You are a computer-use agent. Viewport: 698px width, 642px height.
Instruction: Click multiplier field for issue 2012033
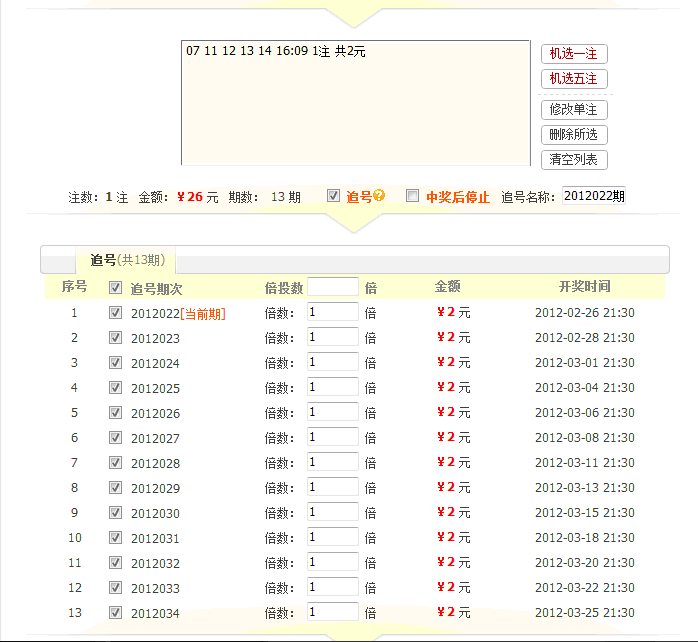point(333,587)
